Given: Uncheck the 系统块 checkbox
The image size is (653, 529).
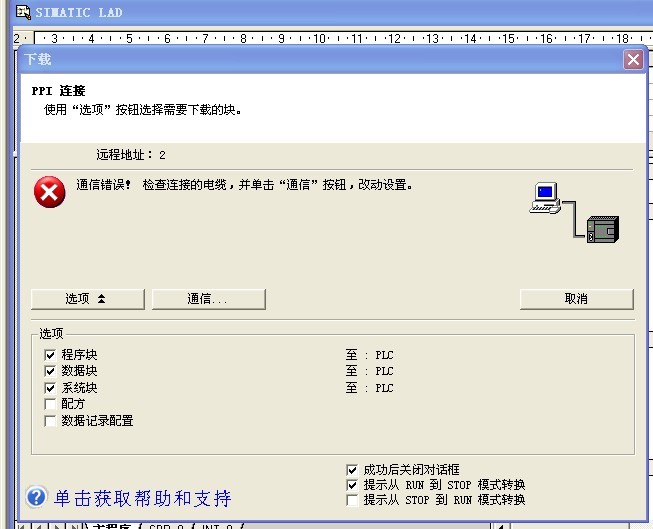Looking at the screenshot, I should (x=50, y=388).
